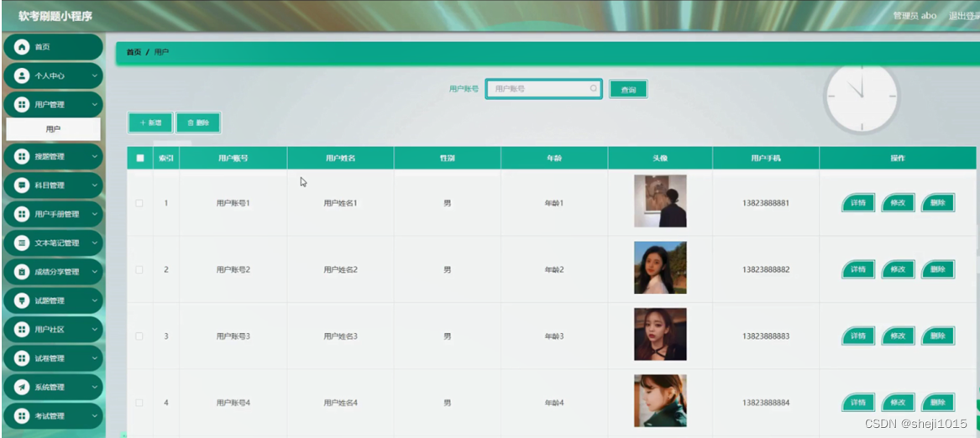Click the clipboard icon beside 成绩分享管理

22,272
